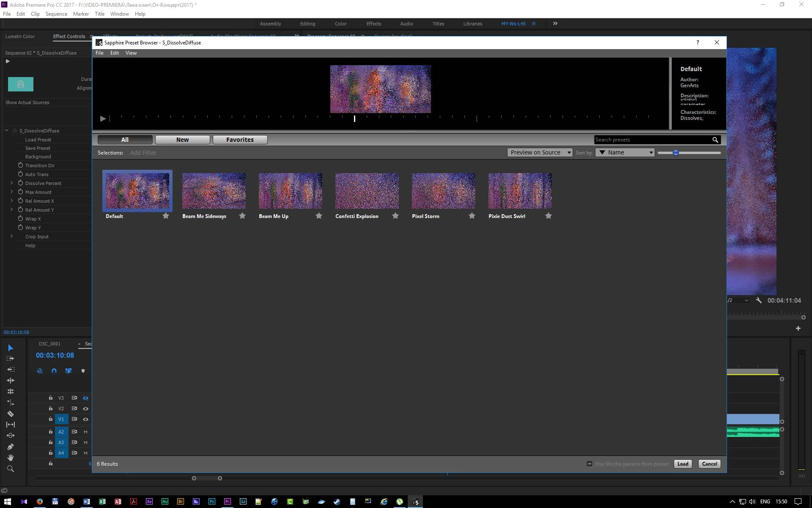Select the New presets tab

183,140
